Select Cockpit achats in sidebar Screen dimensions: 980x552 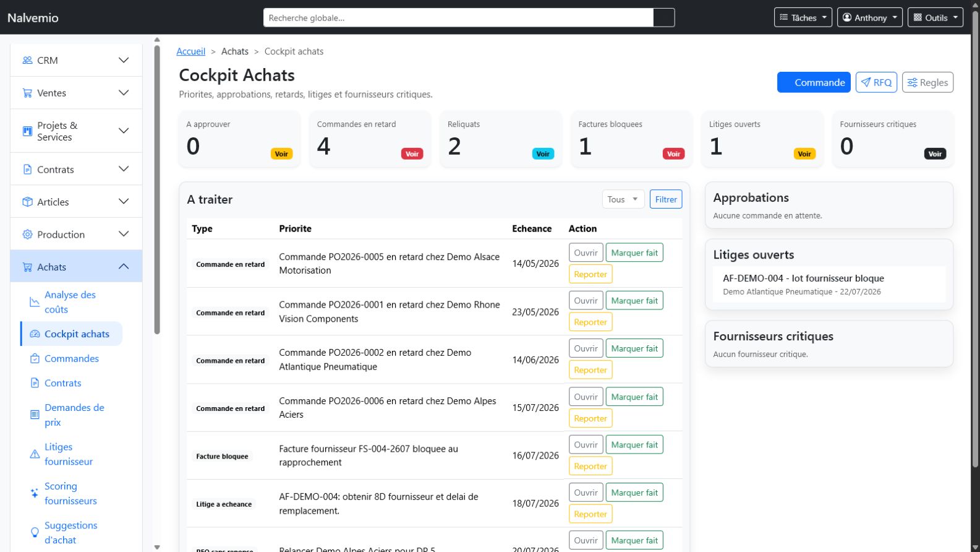[72, 334]
